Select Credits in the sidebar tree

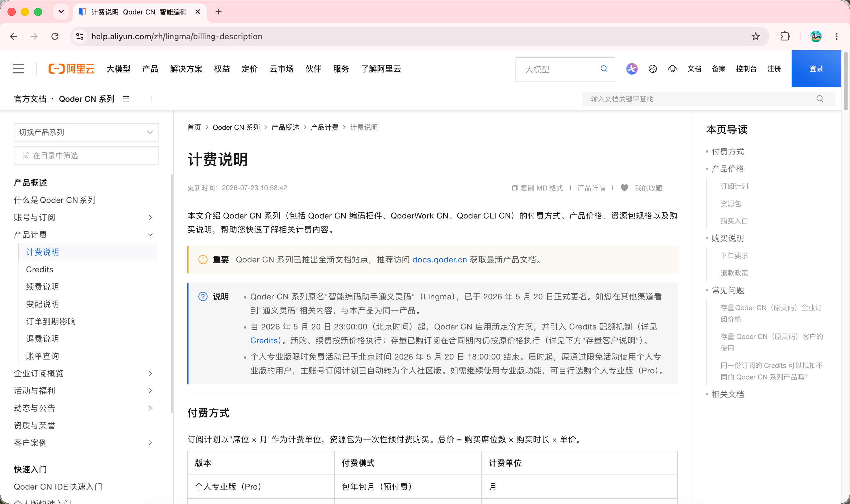pyautogui.click(x=40, y=269)
